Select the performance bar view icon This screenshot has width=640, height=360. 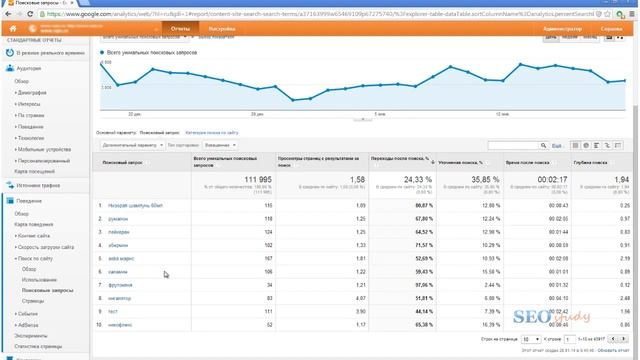pyautogui.click(x=597, y=145)
